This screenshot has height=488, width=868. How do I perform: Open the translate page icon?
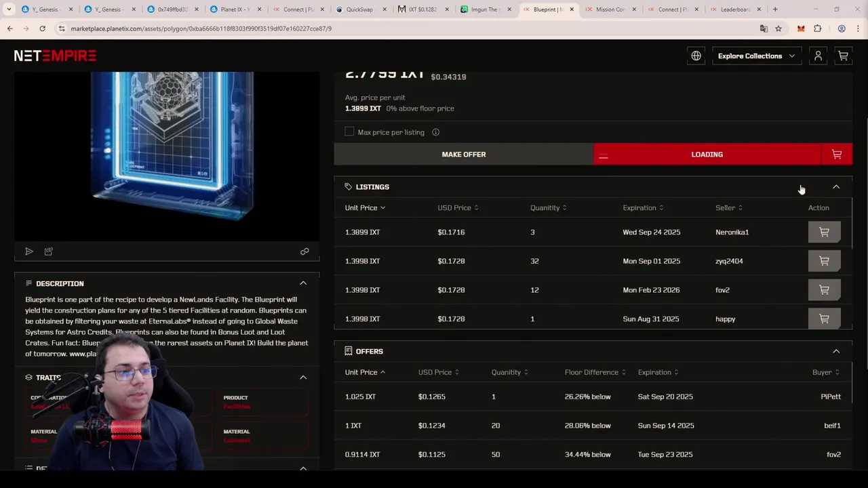(764, 28)
